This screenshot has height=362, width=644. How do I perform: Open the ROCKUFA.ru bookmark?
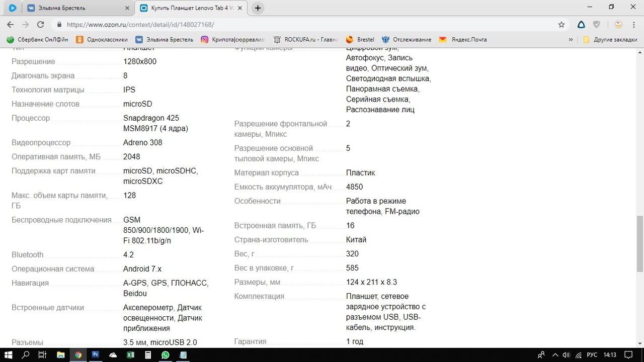[305, 40]
